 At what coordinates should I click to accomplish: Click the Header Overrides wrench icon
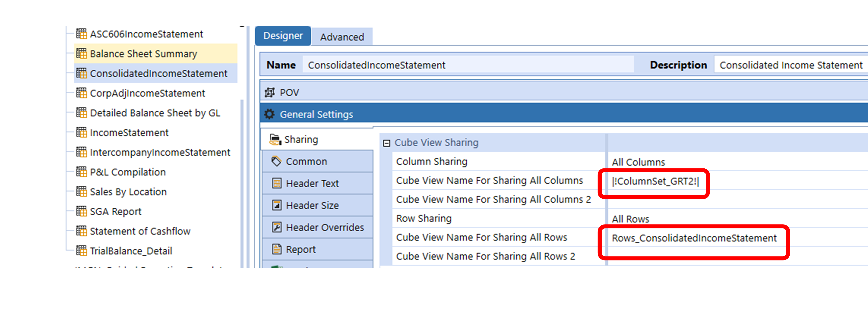tap(277, 227)
